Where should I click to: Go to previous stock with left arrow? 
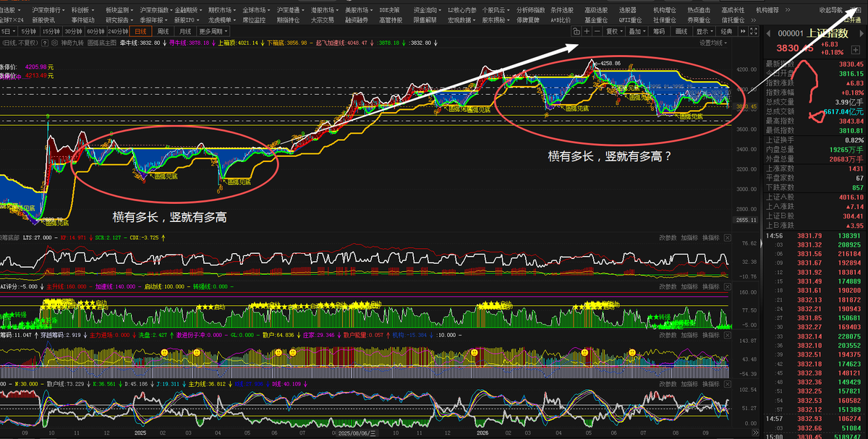coord(768,33)
